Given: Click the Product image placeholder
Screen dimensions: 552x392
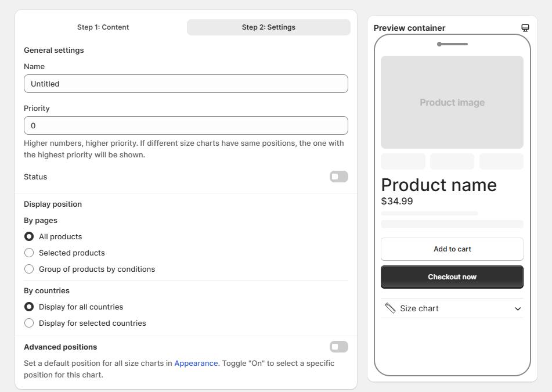Looking at the screenshot, I should [452, 102].
